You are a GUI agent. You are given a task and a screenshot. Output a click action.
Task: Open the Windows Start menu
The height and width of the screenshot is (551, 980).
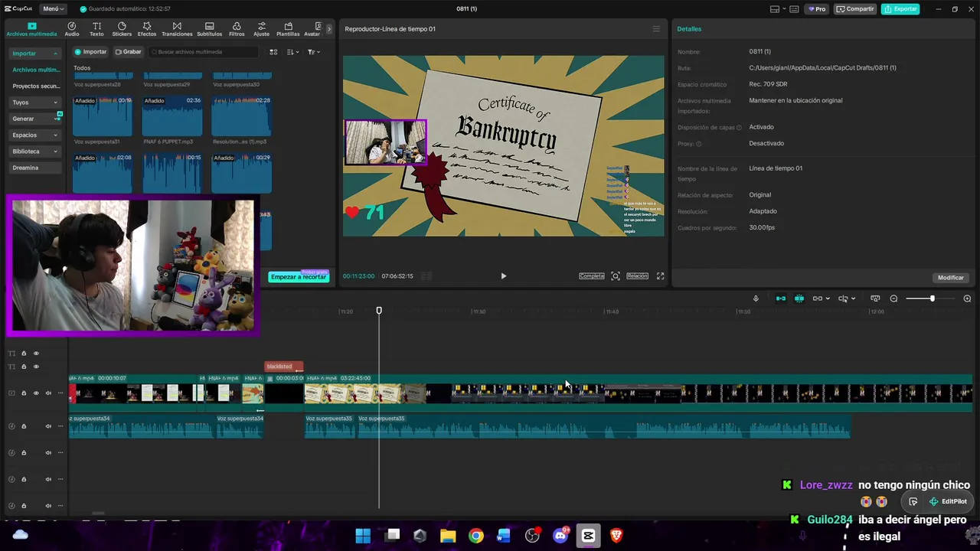coord(363,536)
